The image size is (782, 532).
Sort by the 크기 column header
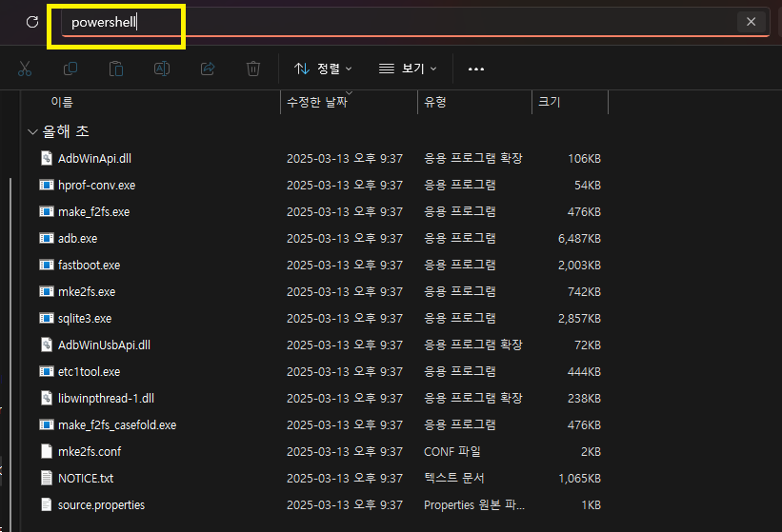[x=550, y=102]
